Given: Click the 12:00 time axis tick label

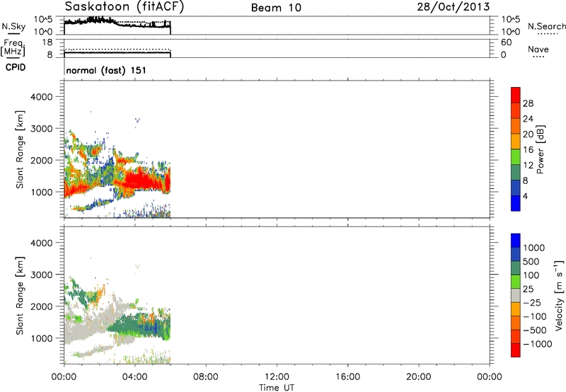Looking at the screenshot, I should pyautogui.click(x=277, y=377).
